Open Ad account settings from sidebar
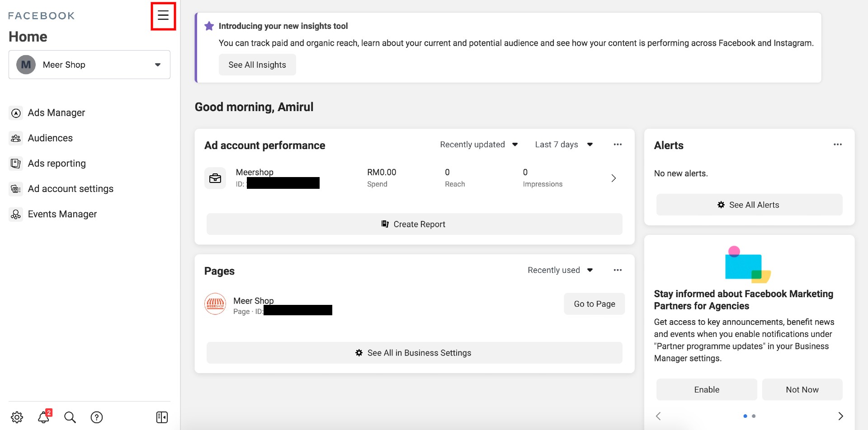This screenshot has width=868, height=430. pyautogui.click(x=71, y=189)
